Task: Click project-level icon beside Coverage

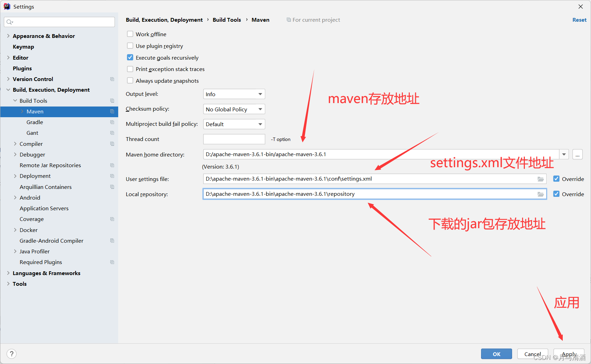Action: click(112, 219)
